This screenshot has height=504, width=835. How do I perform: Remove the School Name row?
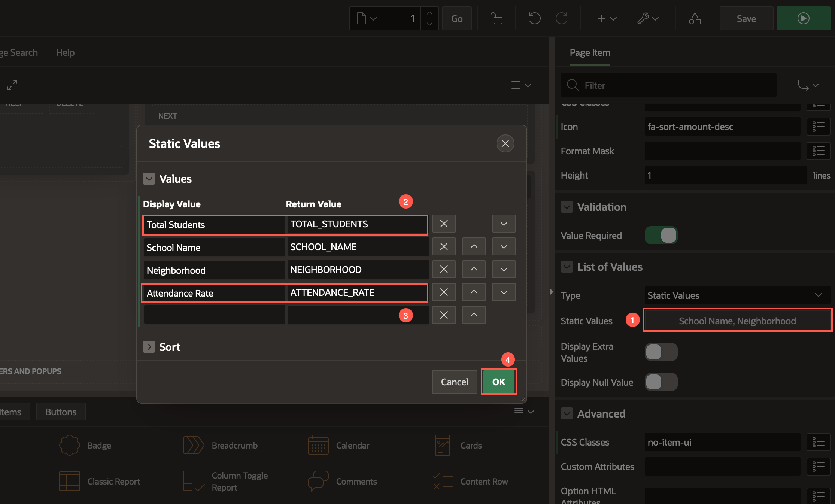point(444,246)
